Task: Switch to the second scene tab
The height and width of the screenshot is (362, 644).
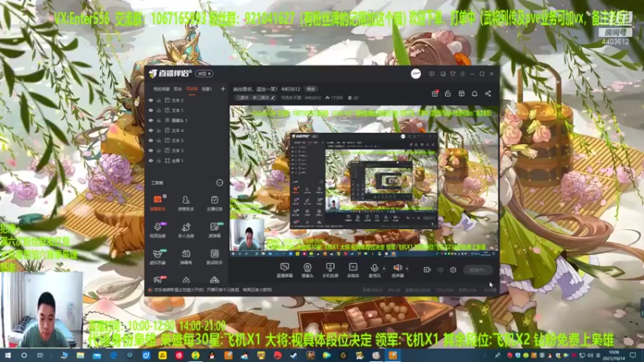Action: tap(178, 89)
